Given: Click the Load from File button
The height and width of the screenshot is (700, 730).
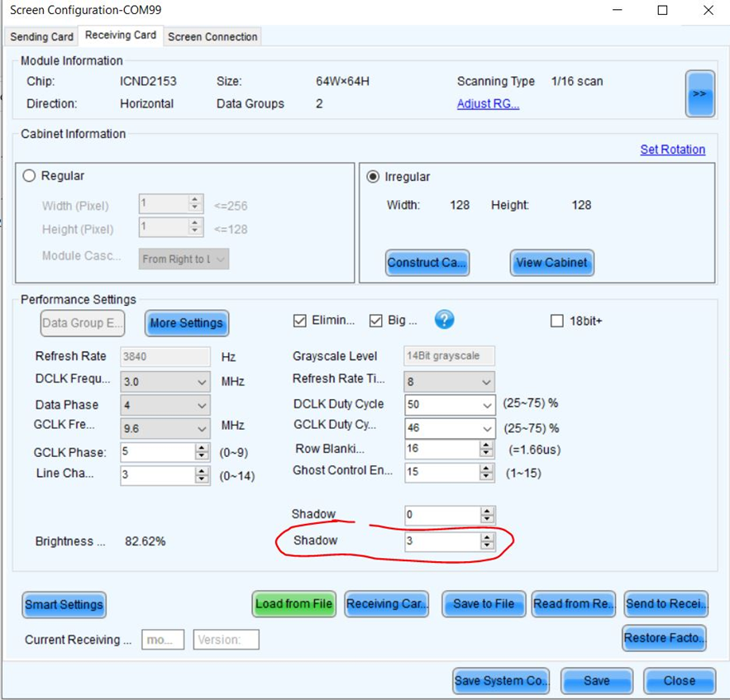Looking at the screenshot, I should point(293,604).
